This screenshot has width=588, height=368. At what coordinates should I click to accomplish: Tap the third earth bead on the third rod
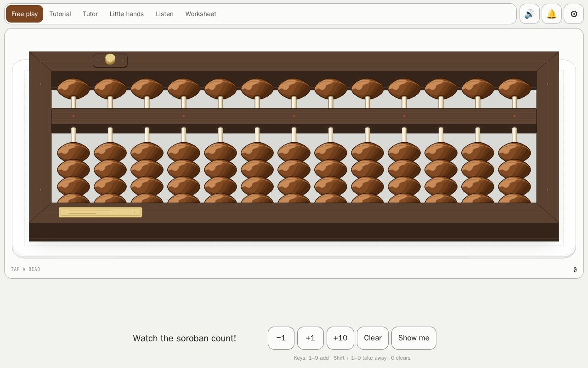[147, 186]
